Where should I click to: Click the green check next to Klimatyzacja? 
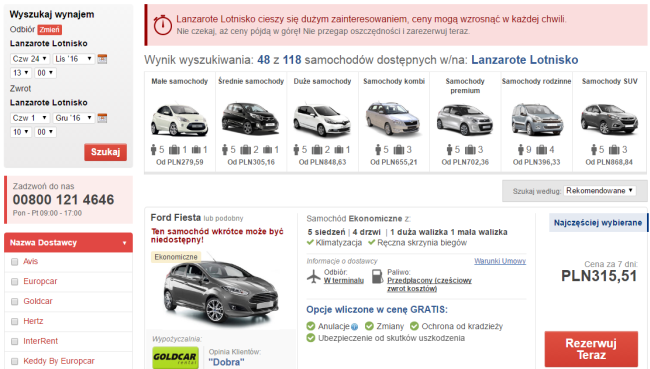[310, 243]
